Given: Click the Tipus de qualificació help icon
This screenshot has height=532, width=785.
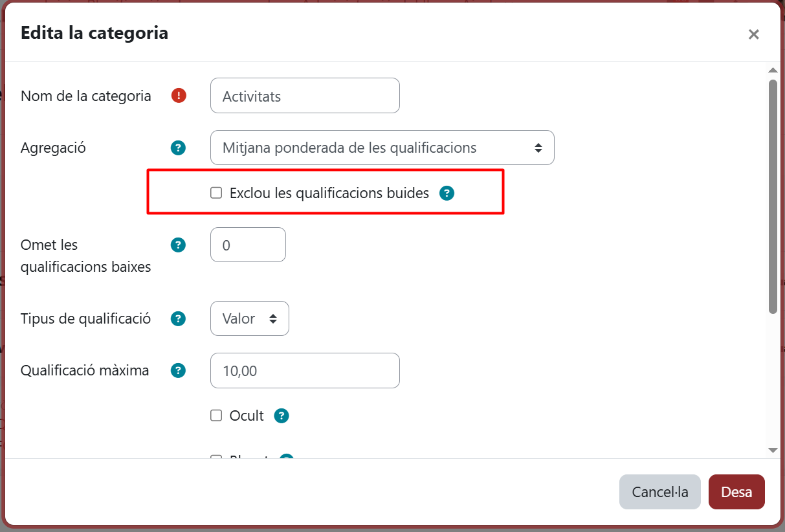Looking at the screenshot, I should pyautogui.click(x=178, y=318).
